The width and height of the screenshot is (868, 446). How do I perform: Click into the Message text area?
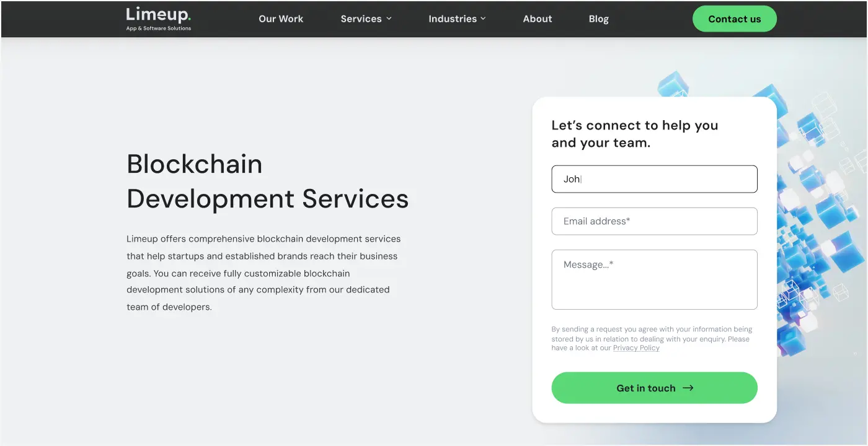point(654,279)
